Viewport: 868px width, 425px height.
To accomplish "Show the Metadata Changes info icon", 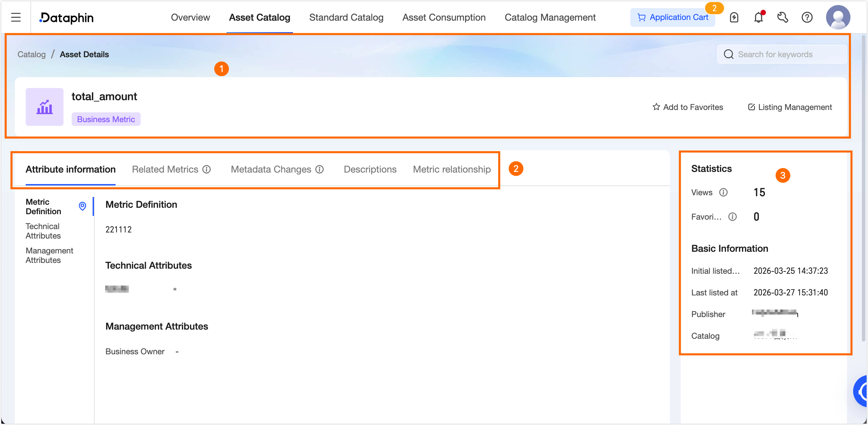I will point(319,169).
